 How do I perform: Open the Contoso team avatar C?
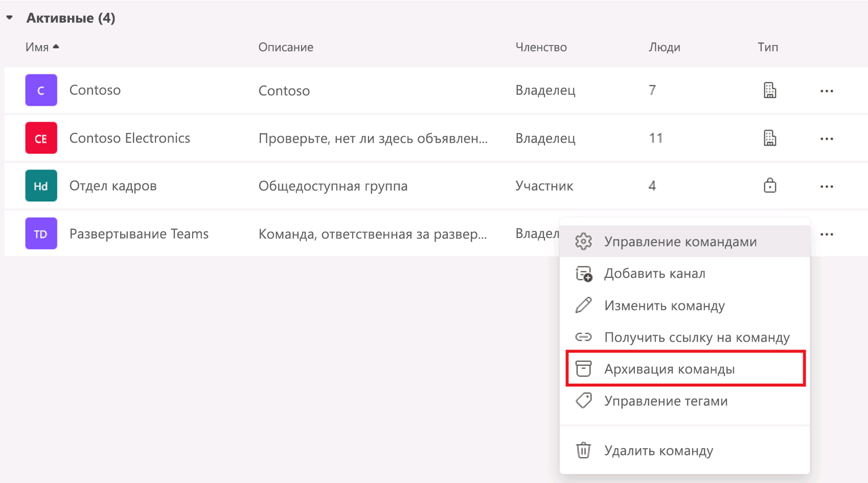coord(41,90)
